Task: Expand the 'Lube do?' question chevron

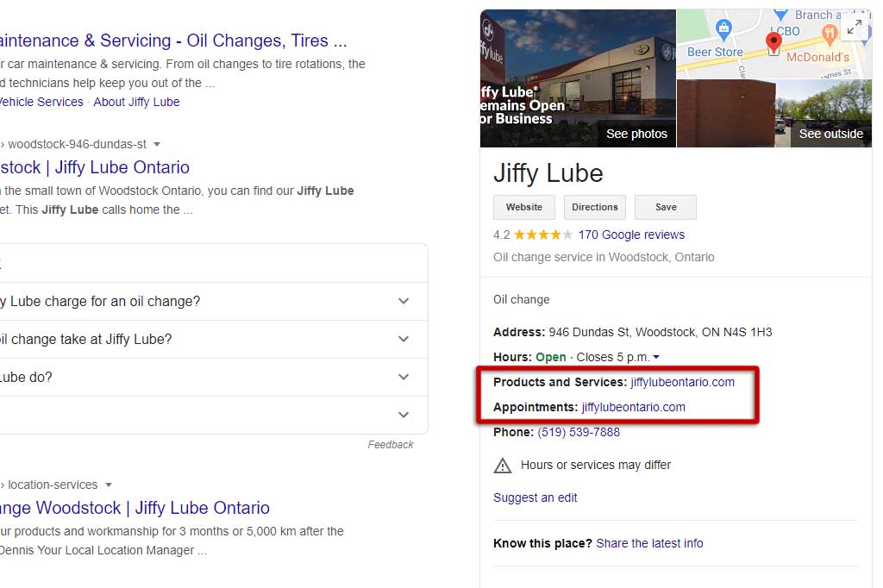Action: [404, 377]
